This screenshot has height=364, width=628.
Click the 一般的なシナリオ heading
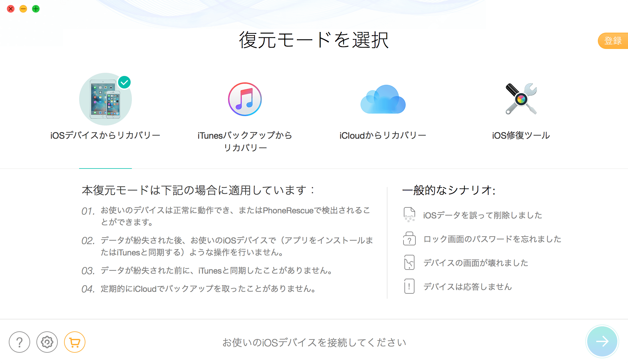[x=449, y=190]
